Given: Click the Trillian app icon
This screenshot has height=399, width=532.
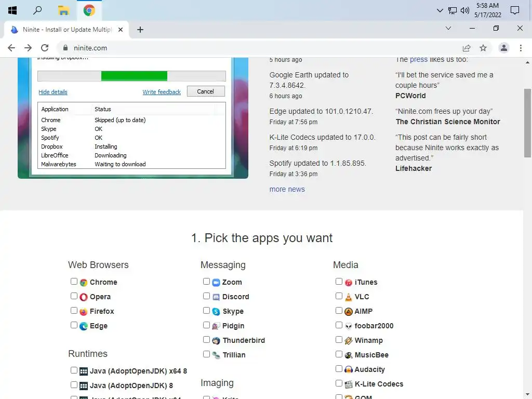Looking at the screenshot, I should [x=216, y=355].
